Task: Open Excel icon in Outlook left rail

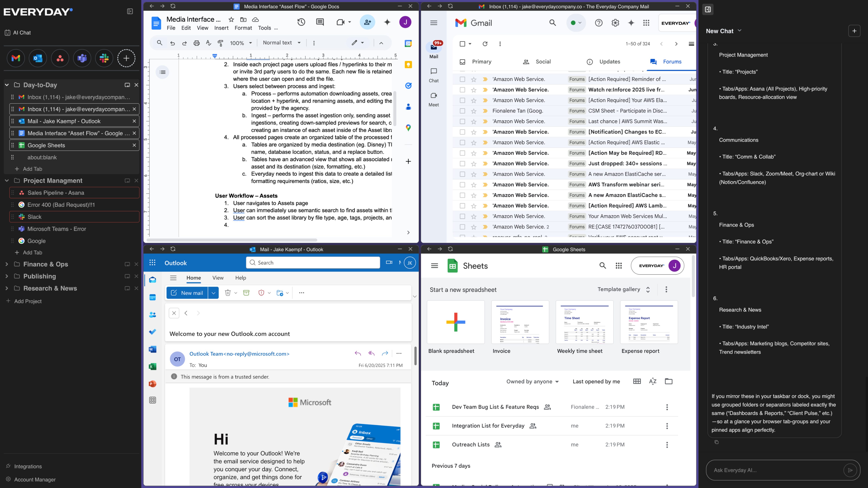Action: [x=153, y=366]
